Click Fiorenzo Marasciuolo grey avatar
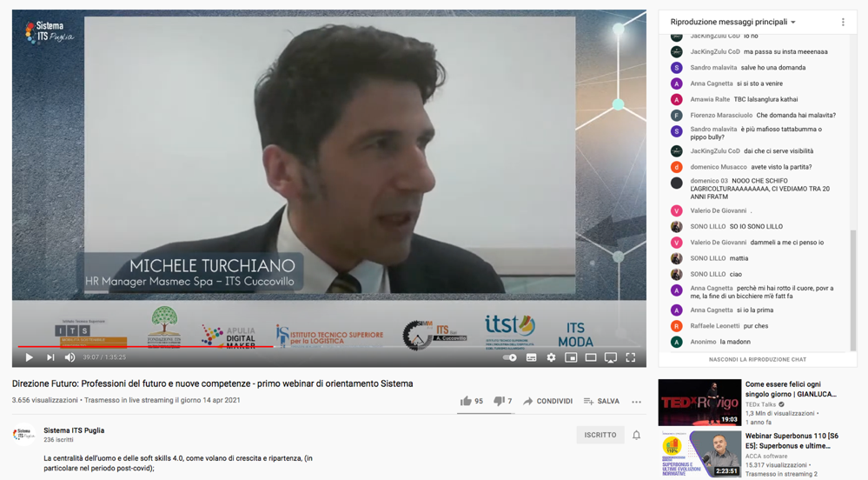This screenshot has height=480, width=868. tap(677, 116)
